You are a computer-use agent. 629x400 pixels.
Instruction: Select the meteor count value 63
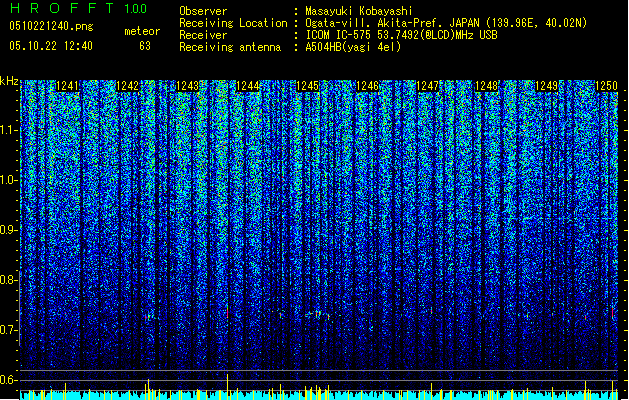pos(145,46)
